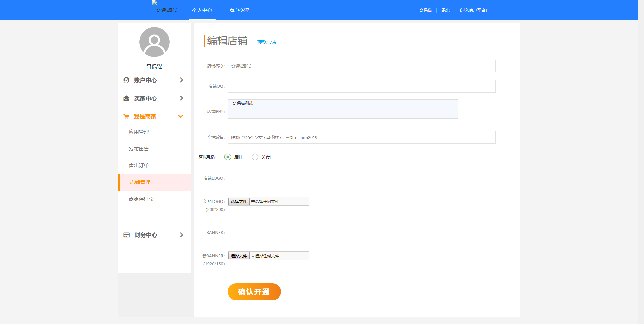Click the 店铺QQ input field
Viewport: 644px width, 324px height.
362,86
